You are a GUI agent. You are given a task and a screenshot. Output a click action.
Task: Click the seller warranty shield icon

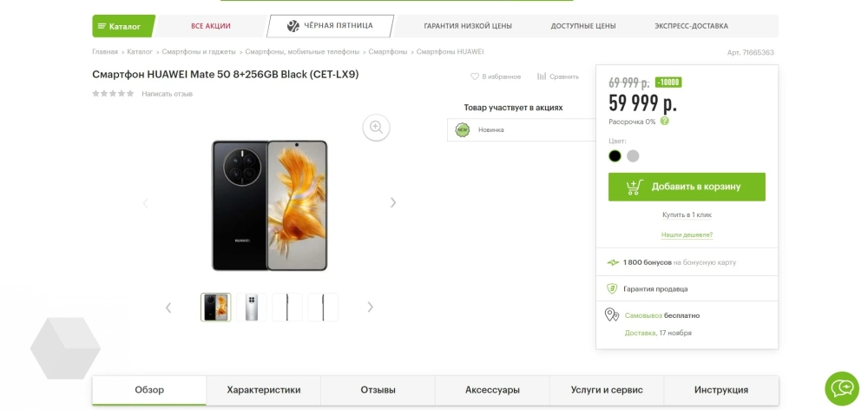[x=612, y=288]
